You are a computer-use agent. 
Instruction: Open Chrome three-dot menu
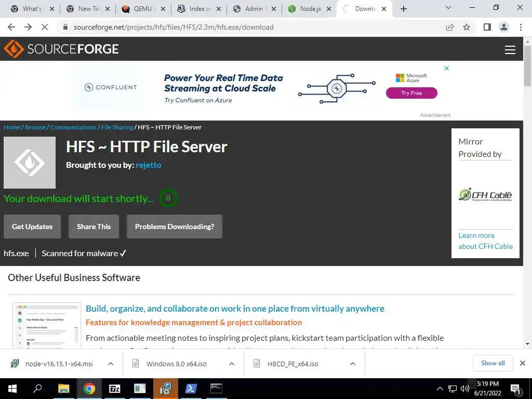[x=521, y=27]
